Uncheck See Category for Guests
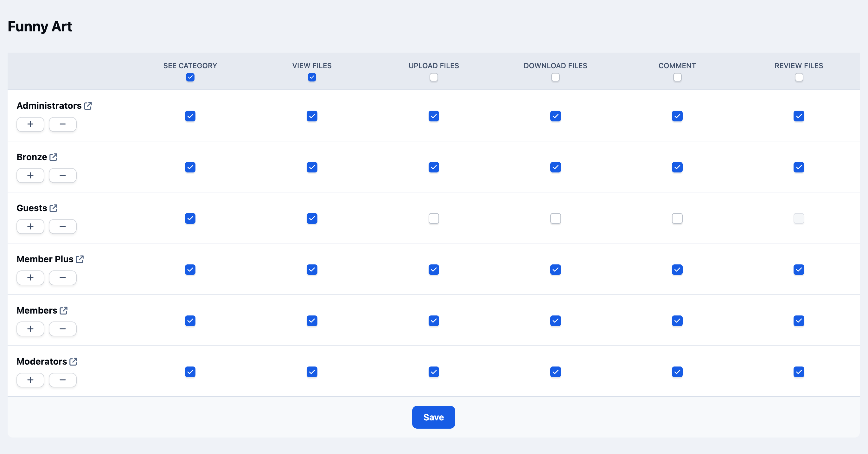The image size is (868, 454). click(190, 218)
